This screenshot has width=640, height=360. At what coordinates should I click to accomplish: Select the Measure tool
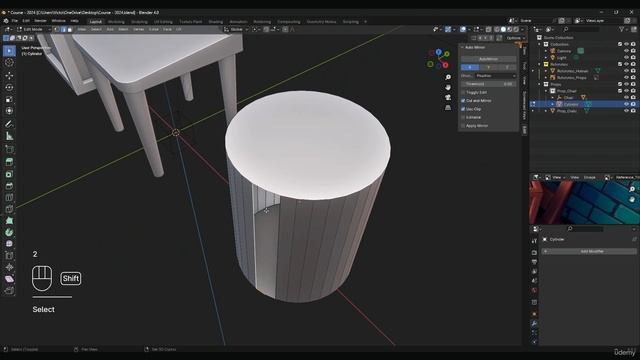(9, 136)
